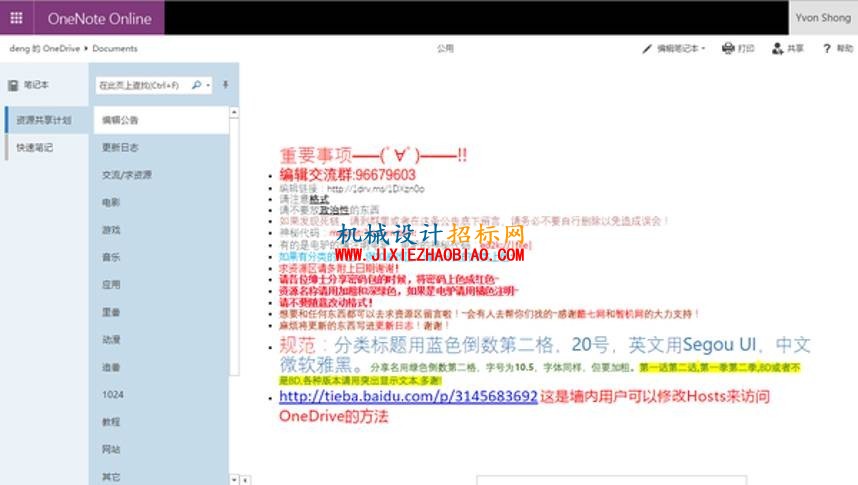Image resolution: width=858 pixels, height=485 pixels.
Task: Expand the edit notebook dropdown arrow
Action: coord(703,49)
